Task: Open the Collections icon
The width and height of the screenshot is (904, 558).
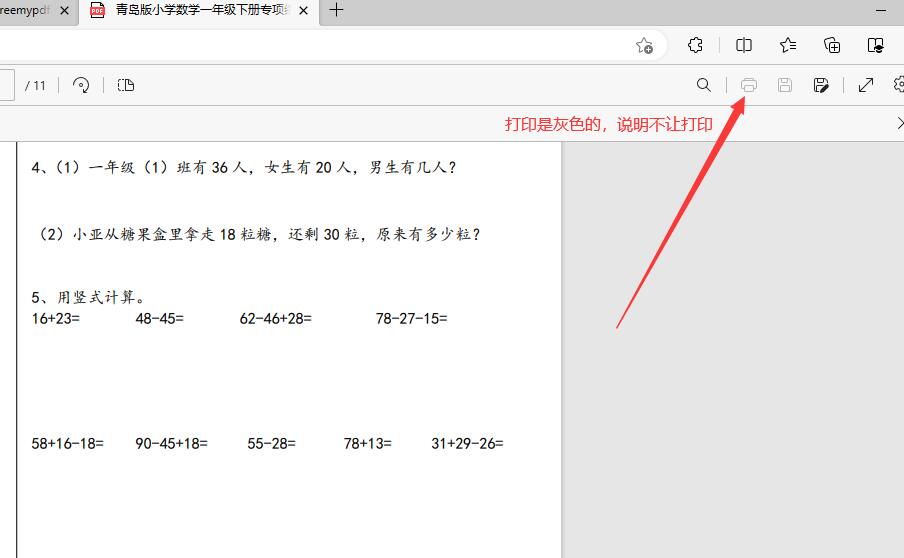Action: point(832,45)
